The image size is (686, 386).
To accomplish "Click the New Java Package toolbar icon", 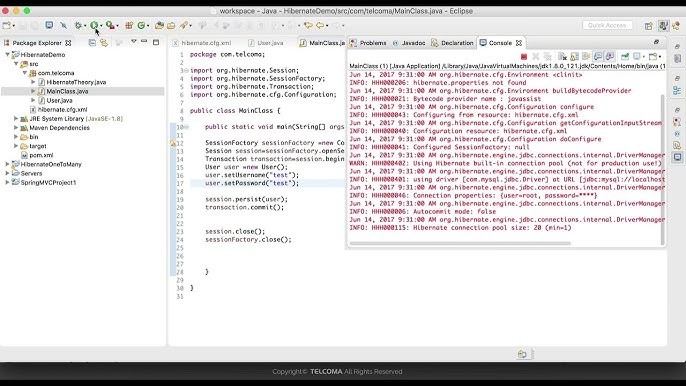I will 129,25.
